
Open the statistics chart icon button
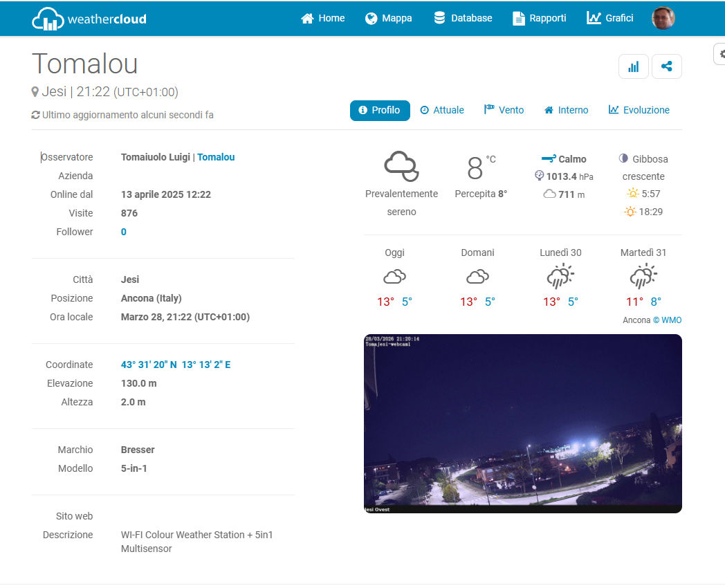633,66
